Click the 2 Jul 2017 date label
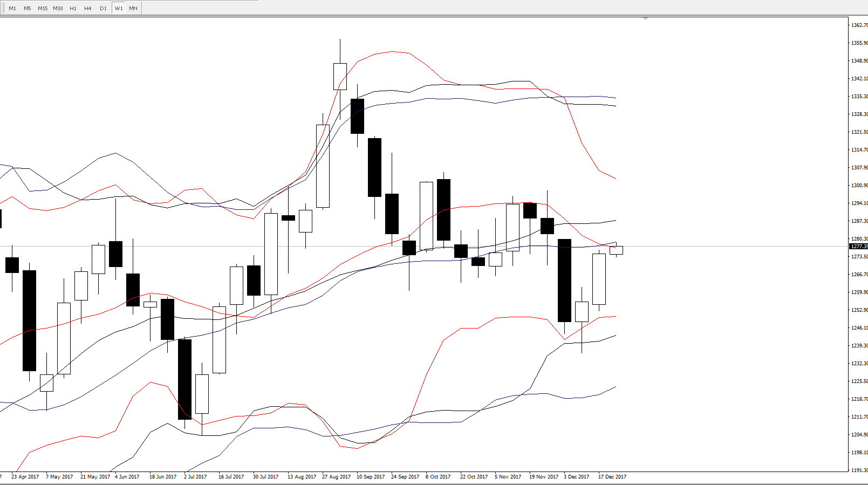The height and width of the screenshot is (485, 868). [195, 477]
